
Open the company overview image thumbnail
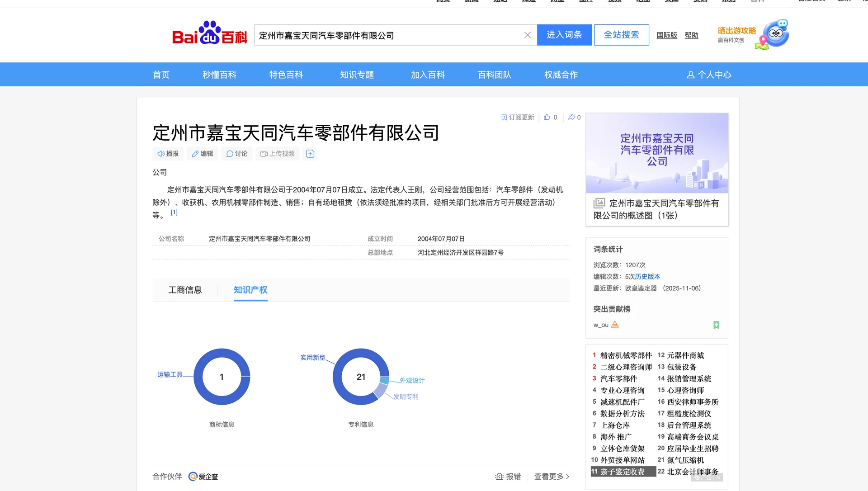point(657,153)
